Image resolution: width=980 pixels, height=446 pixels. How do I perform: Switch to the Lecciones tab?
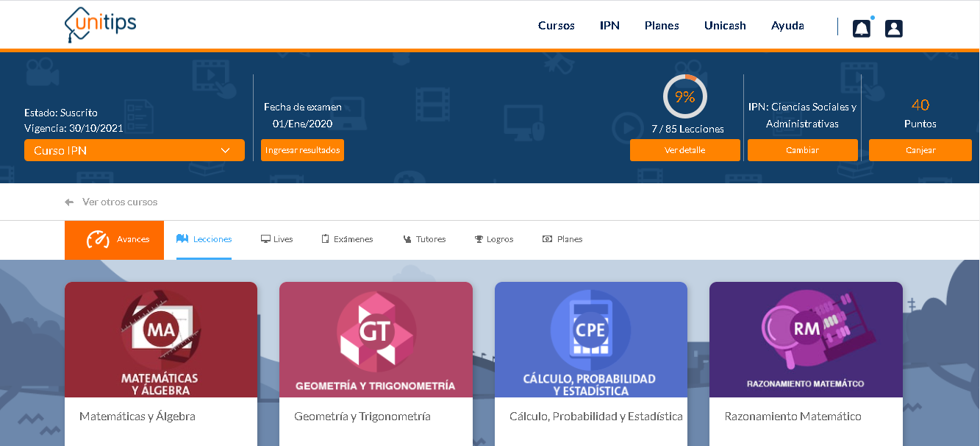[204, 240]
